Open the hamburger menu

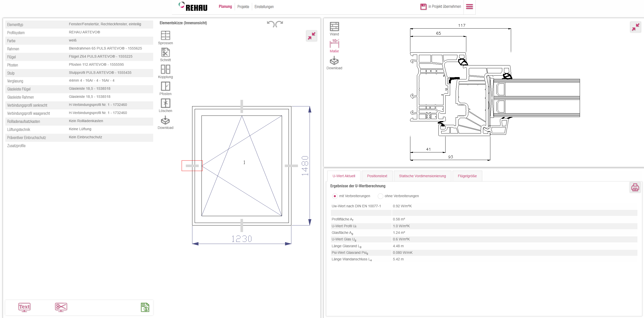pos(470,7)
